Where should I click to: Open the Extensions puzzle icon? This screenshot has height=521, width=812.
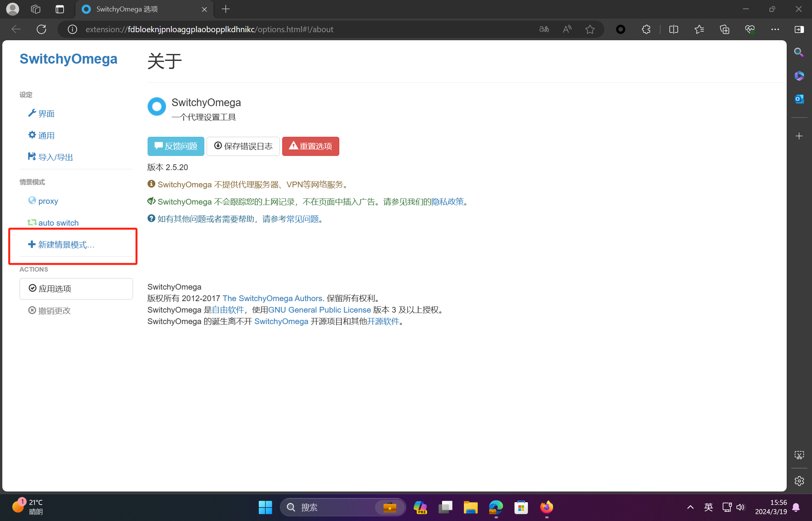click(646, 29)
